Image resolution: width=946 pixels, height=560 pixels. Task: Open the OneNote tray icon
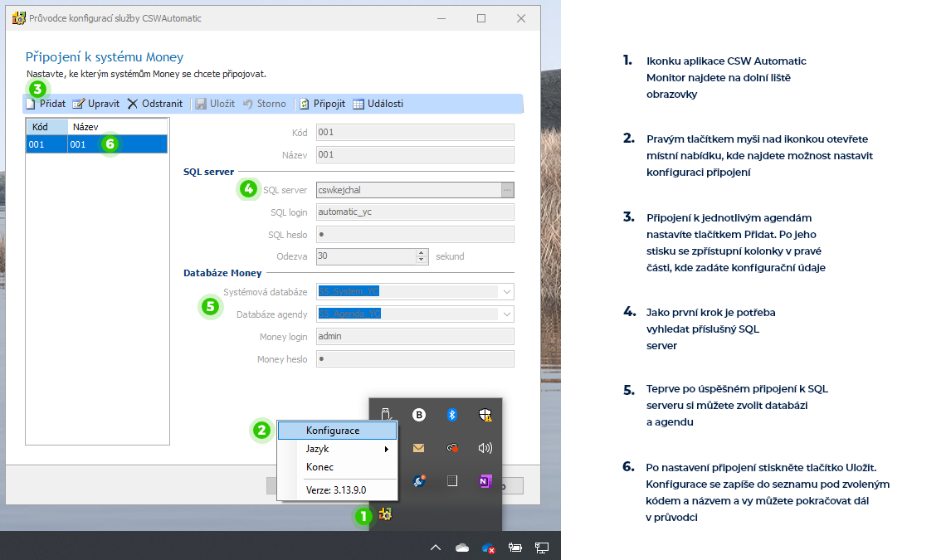485,481
